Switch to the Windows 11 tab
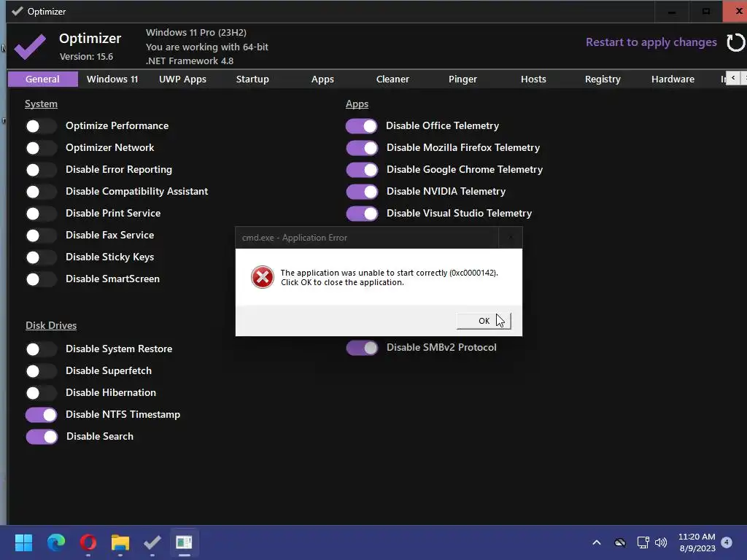This screenshot has height=560, width=747. click(x=112, y=79)
